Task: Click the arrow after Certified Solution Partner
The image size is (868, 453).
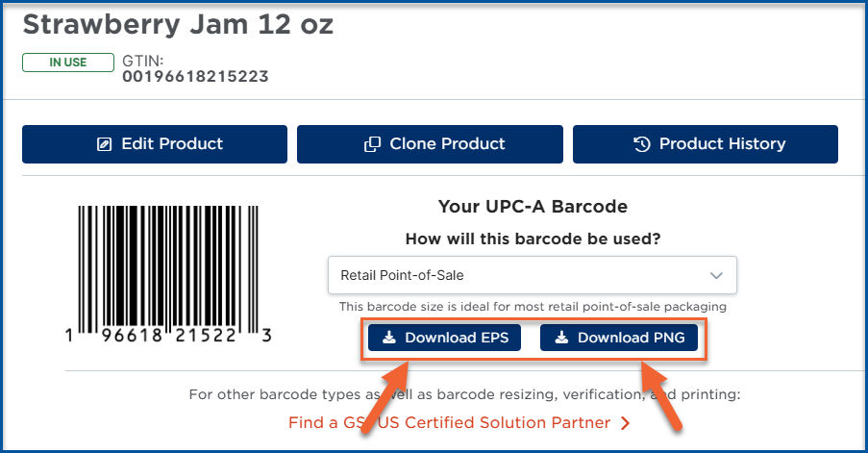Action: (x=625, y=423)
